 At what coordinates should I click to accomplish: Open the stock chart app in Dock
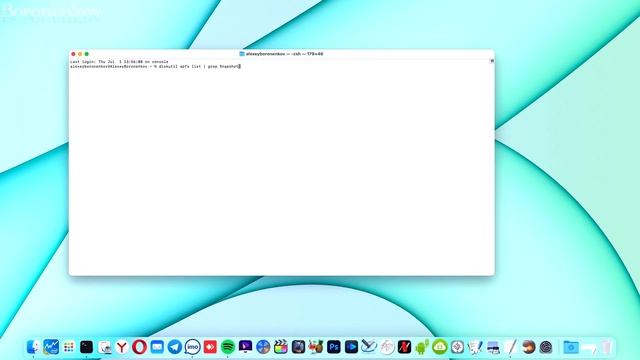pyautogui.click(x=51, y=347)
